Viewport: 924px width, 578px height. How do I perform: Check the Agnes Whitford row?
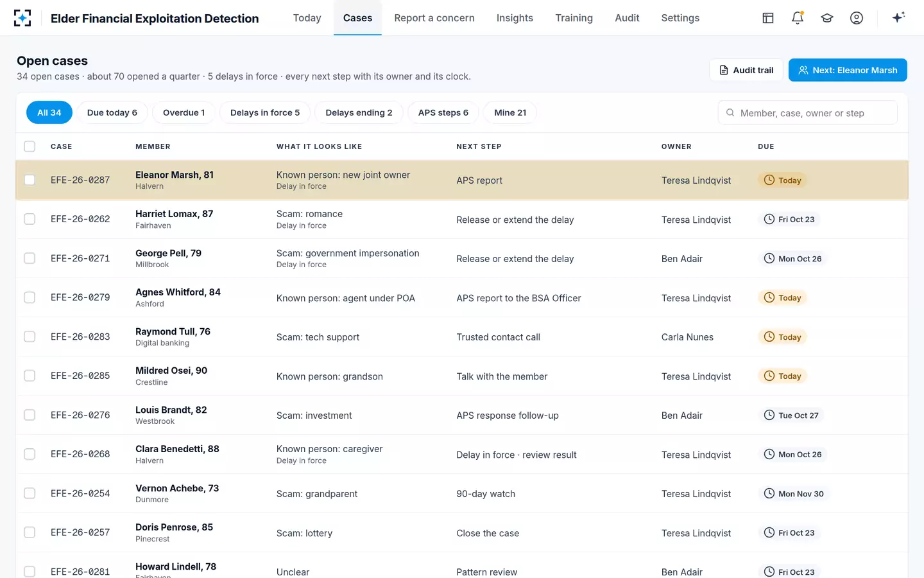pyautogui.click(x=30, y=297)
